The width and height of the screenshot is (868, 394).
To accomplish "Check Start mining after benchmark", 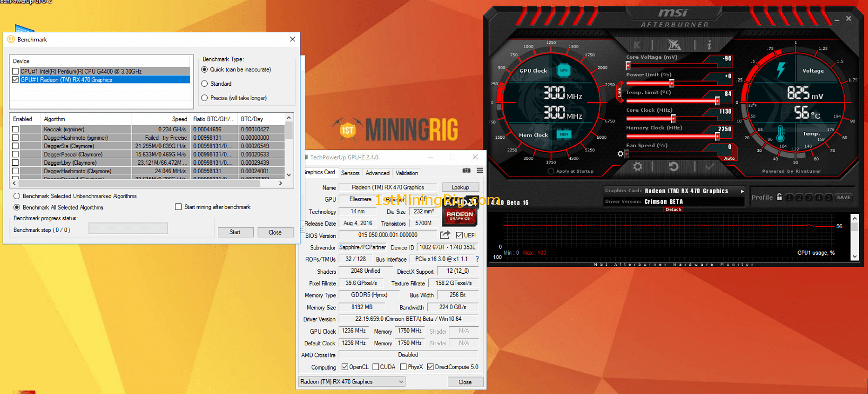I will [x=179, y=207].
